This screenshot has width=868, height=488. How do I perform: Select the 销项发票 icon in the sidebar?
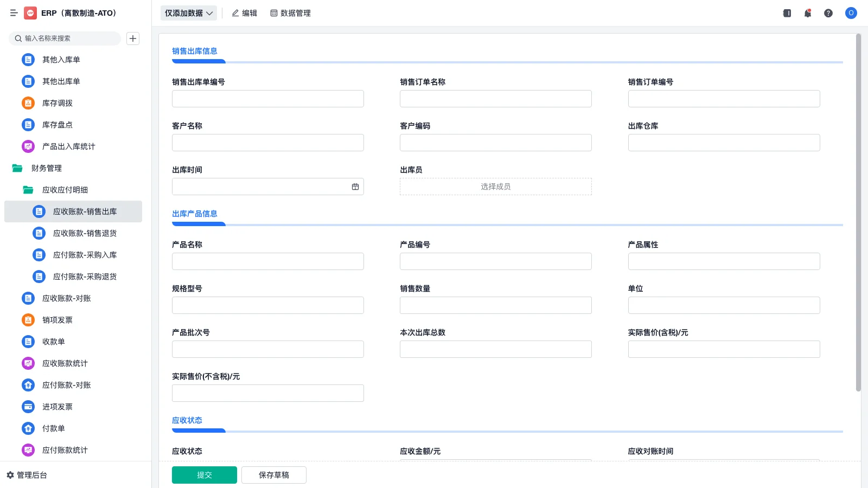click(x=28, y=320)
